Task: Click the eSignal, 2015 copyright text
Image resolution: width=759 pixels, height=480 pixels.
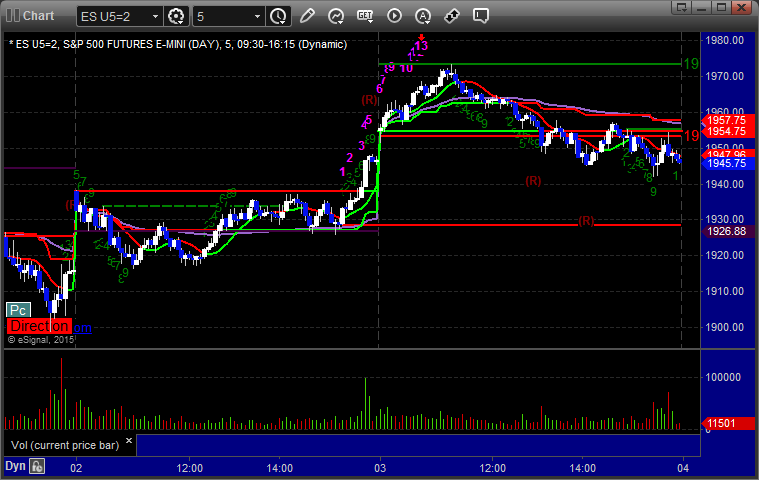Action: [41, 340]
